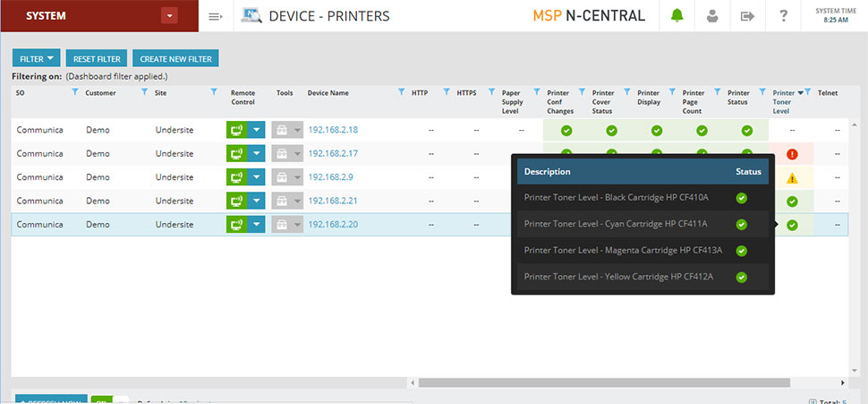The height and width of the screenshot is (404, 868).
Task: Click the HTTPS column filter icon
Action: (x=491, y=92)
